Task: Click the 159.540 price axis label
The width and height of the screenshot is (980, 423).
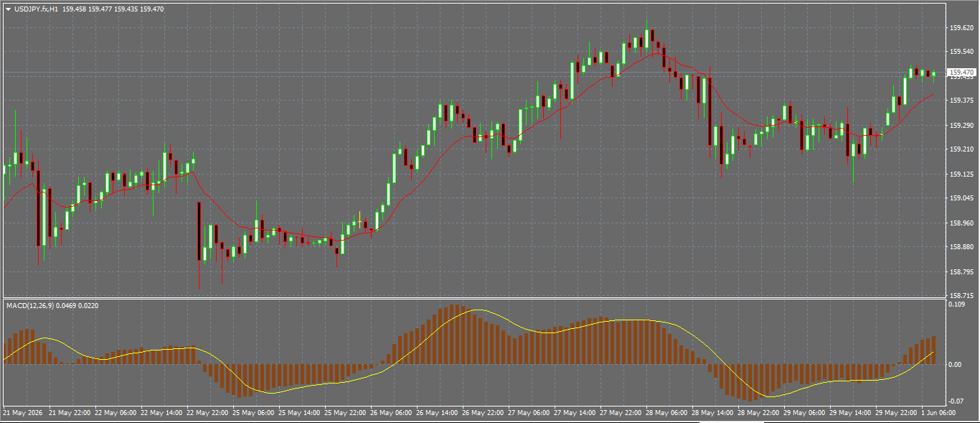Action: [961, 52]
